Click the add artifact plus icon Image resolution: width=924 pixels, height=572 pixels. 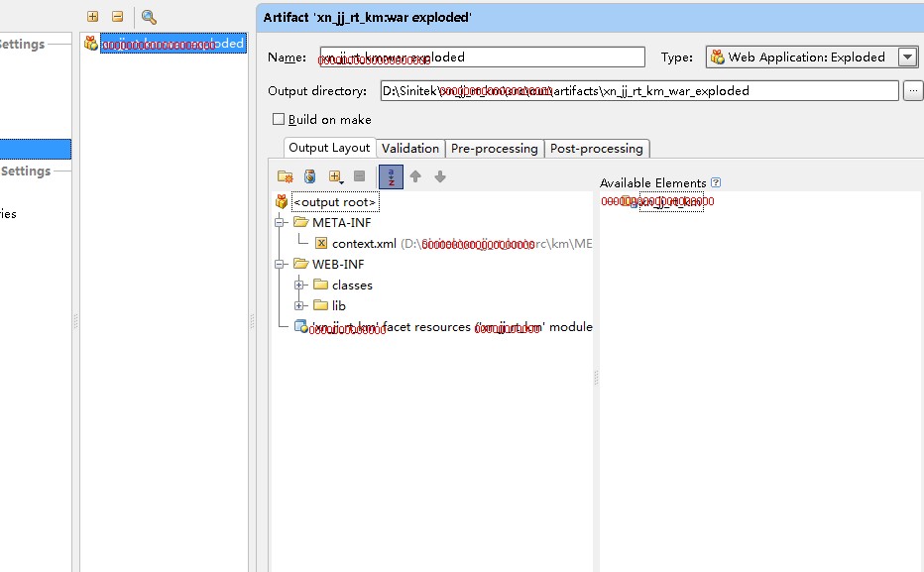tap(92, 17)
